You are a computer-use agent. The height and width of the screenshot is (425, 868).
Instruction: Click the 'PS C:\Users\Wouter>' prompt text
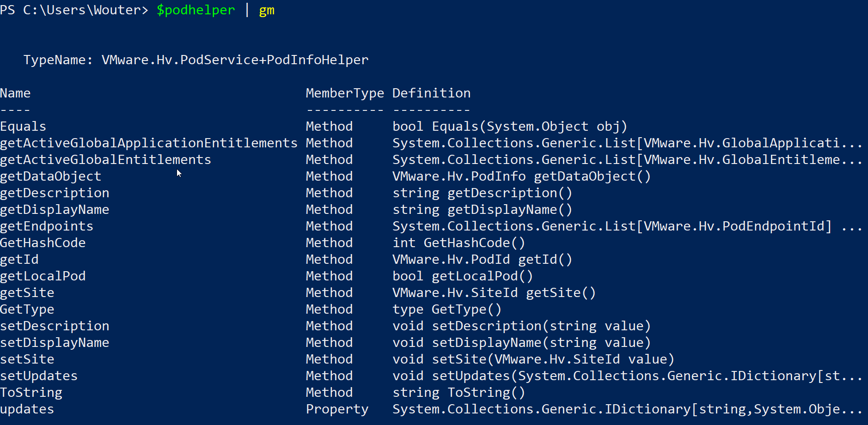click(74, 10)
